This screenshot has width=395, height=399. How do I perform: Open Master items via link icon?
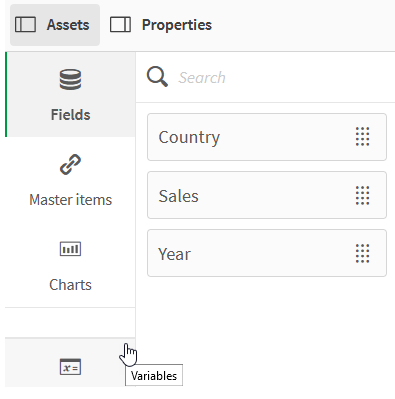coord(70,165)
